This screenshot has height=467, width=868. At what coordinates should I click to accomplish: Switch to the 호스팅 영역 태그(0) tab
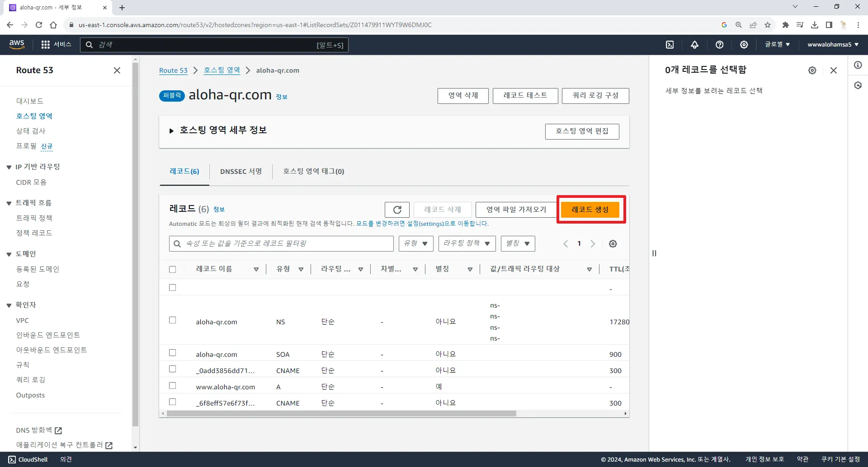pyautogui.click(x=314, y=172)
